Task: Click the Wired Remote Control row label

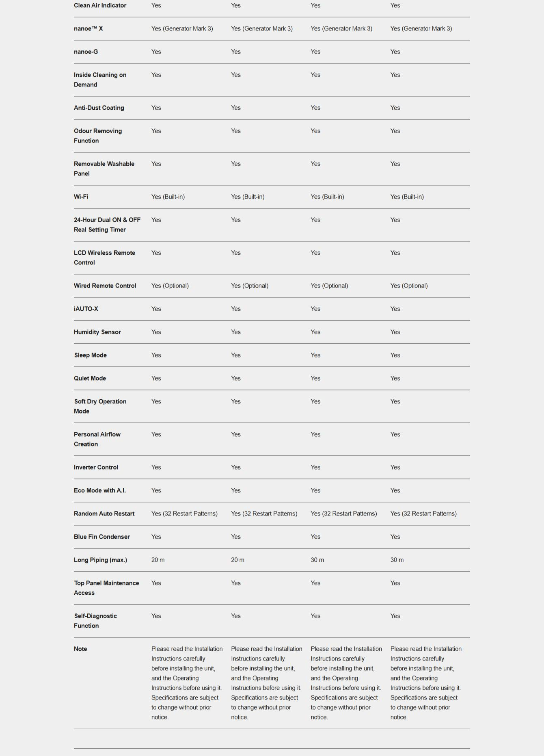Action: 105,286
